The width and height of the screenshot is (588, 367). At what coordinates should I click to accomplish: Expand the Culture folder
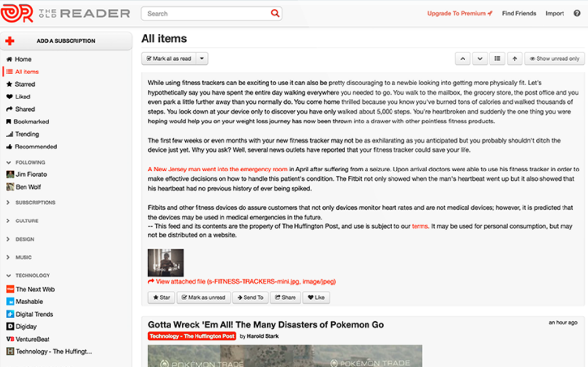[8, 221]
